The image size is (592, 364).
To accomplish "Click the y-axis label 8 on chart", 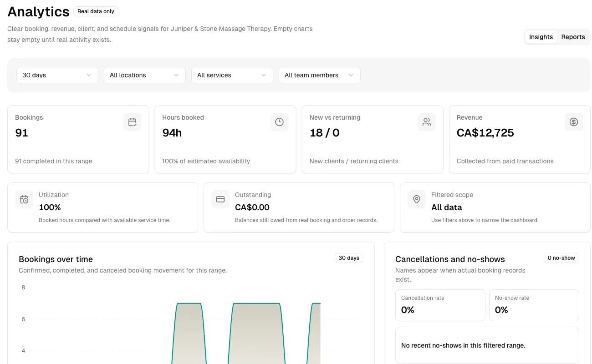I will pos(23,288).
